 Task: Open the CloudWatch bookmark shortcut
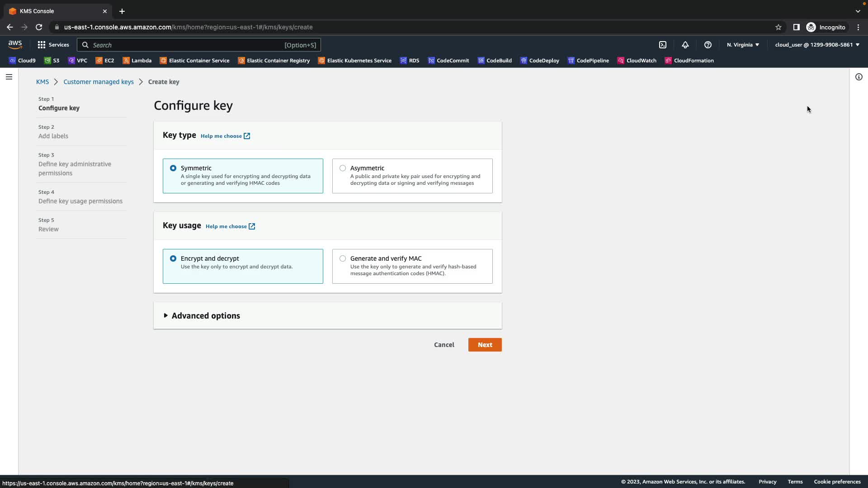[637, 61]
